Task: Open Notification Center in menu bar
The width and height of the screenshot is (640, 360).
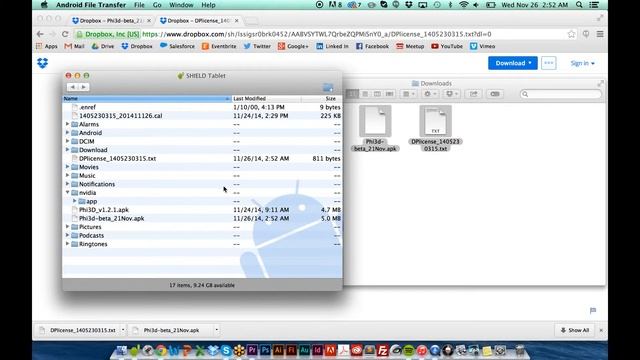Action: 594,5
